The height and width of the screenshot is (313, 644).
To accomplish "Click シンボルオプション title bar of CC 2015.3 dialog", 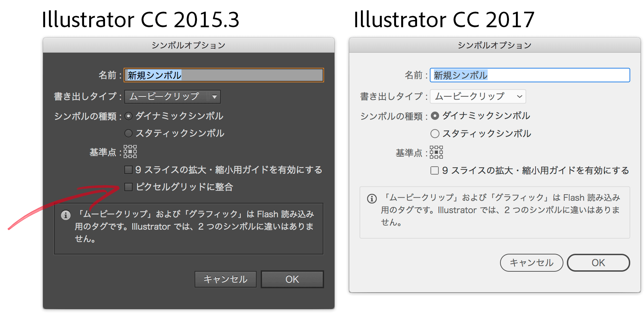I will point(189,45).
